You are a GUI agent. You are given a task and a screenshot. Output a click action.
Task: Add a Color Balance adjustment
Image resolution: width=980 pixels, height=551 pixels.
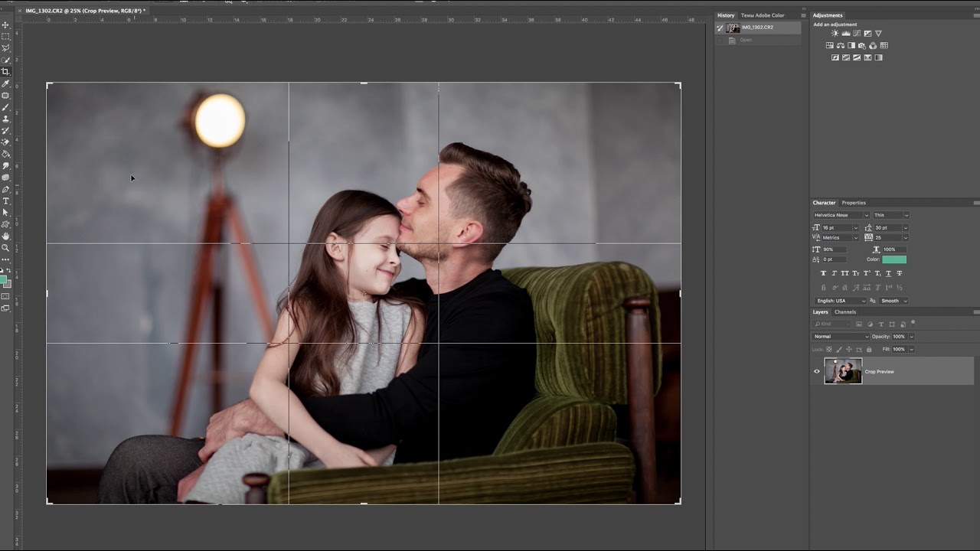coord(840,46)
